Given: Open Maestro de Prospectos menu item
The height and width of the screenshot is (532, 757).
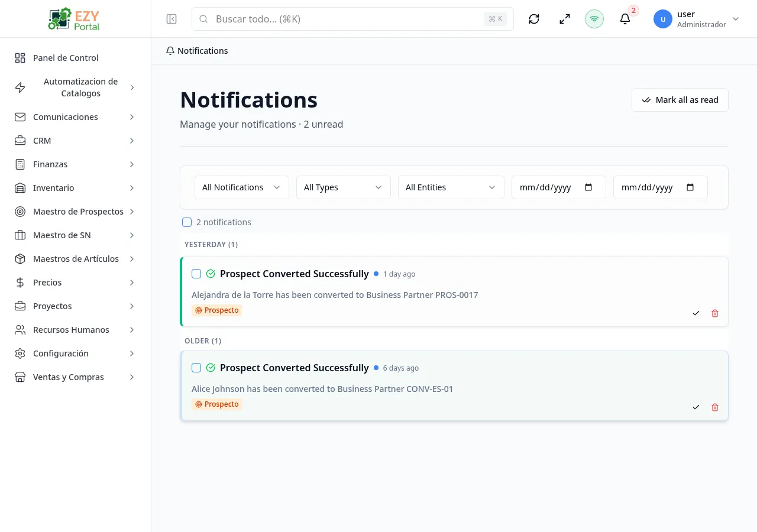Looking at the screenshot, I should pyautogui.click(x=75, y=212).
